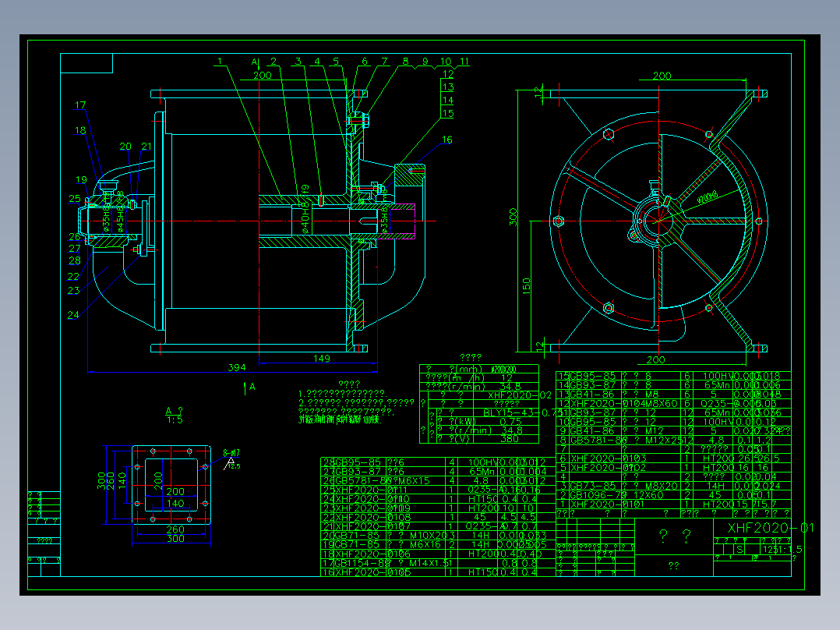Select XHF2020-0101 in parts list row 1

pyautogui.click(x=608, y=504)
